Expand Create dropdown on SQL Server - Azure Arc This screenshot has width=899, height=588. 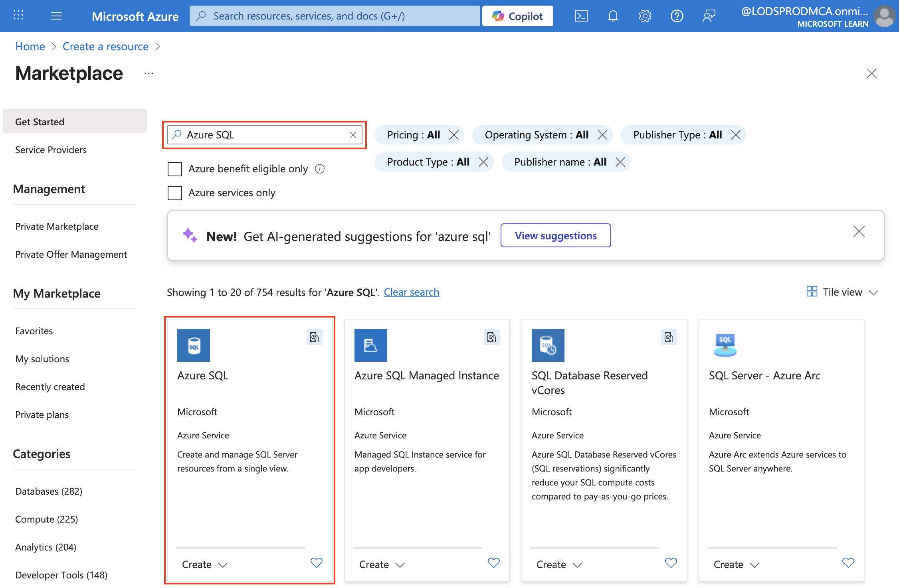coord(736,564)
